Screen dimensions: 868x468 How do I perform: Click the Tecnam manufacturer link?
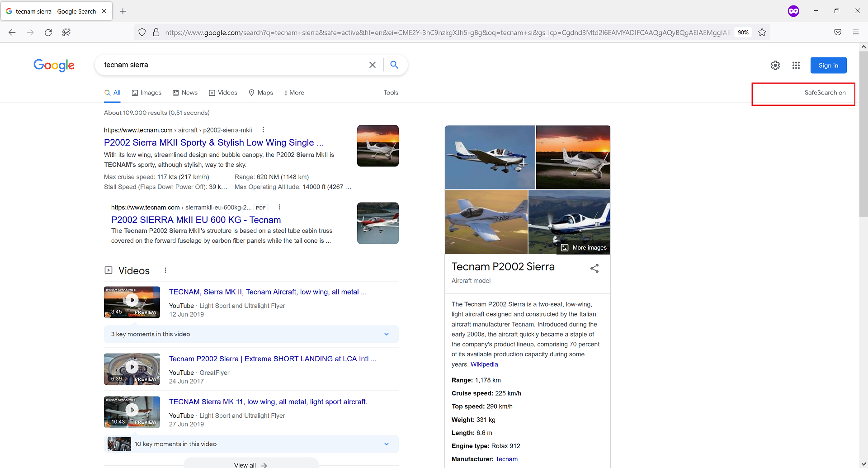tap(506, 459)
